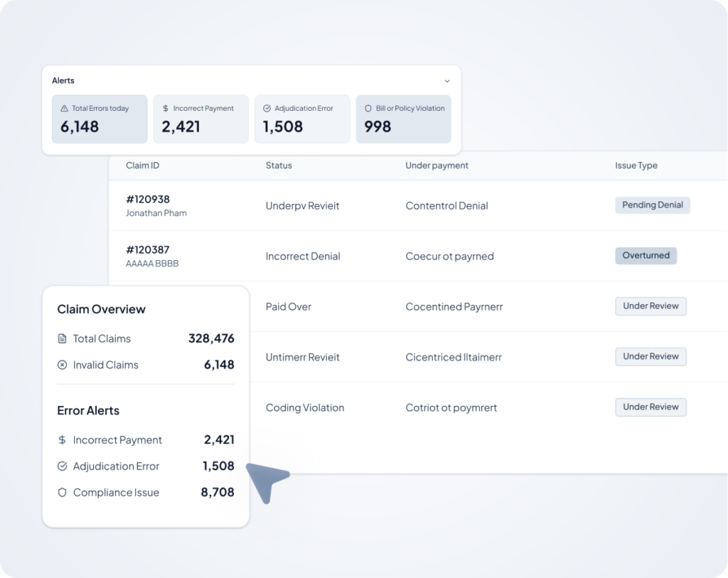Select the Bill or Policy Violation card

pyautogui.click(x=404, y=119)
